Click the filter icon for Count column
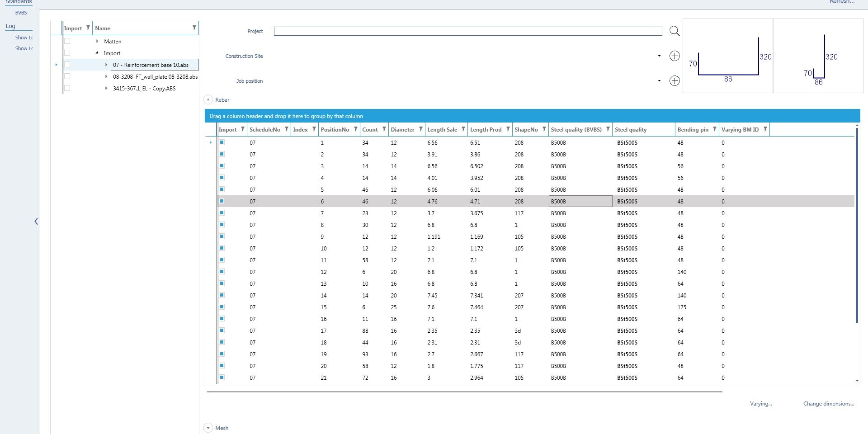Viewport: 868px width, 434px height. (384, 129)
